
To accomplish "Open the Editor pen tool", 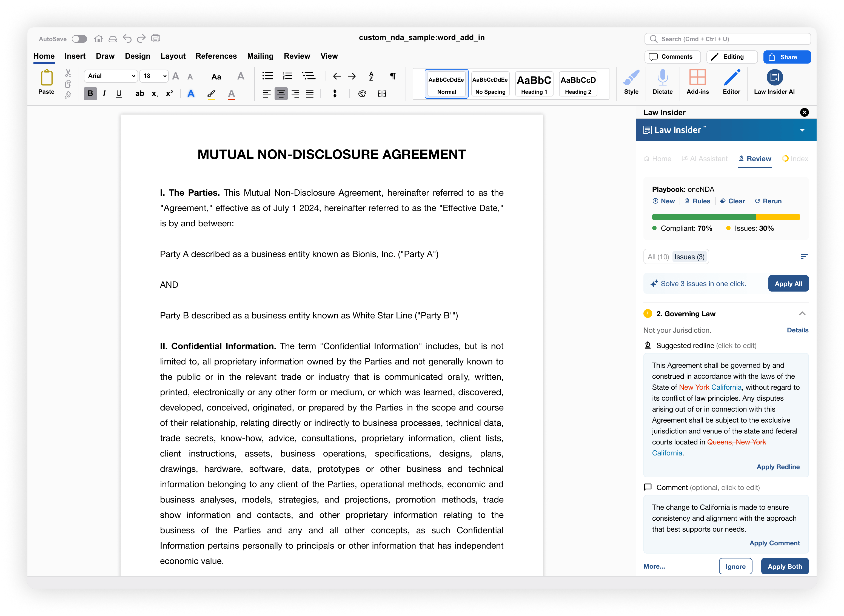I will point(731,82).
